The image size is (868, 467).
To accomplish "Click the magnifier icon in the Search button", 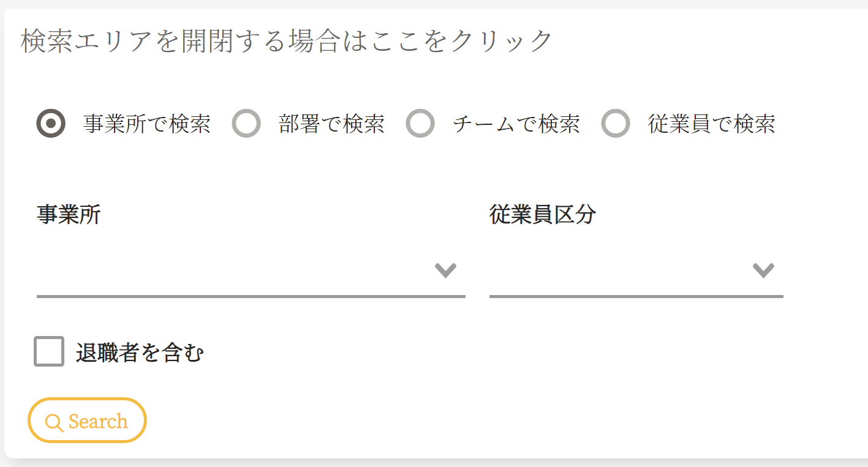I will pos(54,422).
